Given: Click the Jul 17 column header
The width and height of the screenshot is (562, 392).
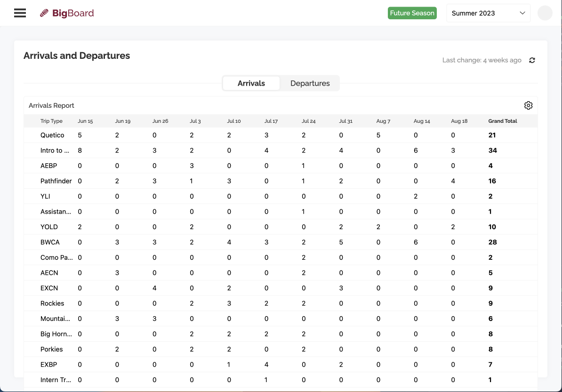Looking at the screenshot, I should pos(271,121).
